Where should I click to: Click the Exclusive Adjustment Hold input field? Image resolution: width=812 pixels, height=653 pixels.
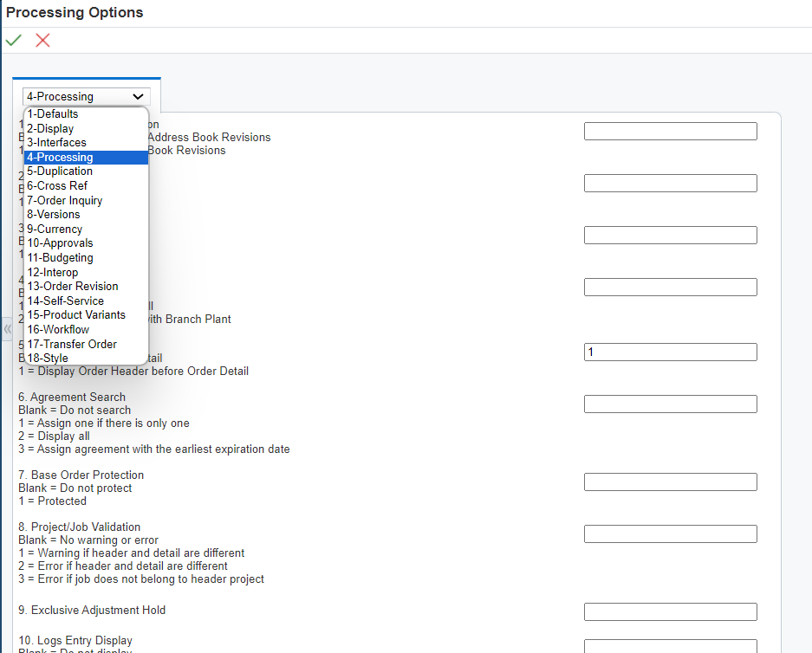670,611
